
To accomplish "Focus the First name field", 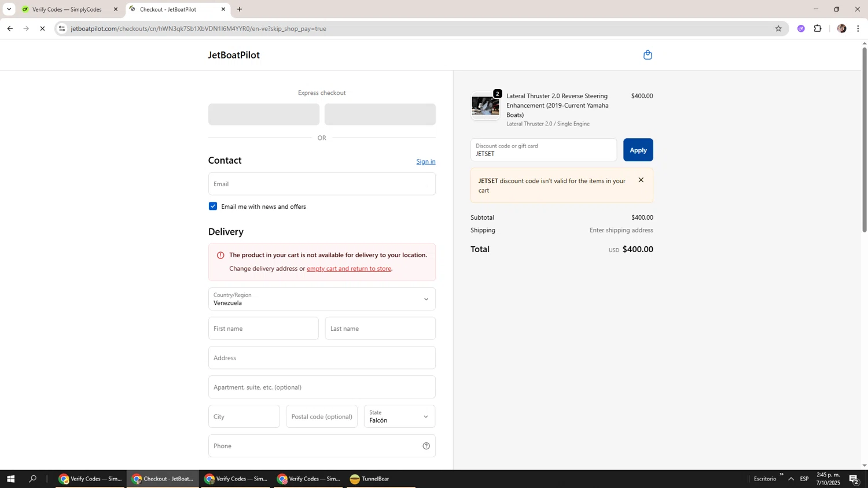I will tap(263, 328).
